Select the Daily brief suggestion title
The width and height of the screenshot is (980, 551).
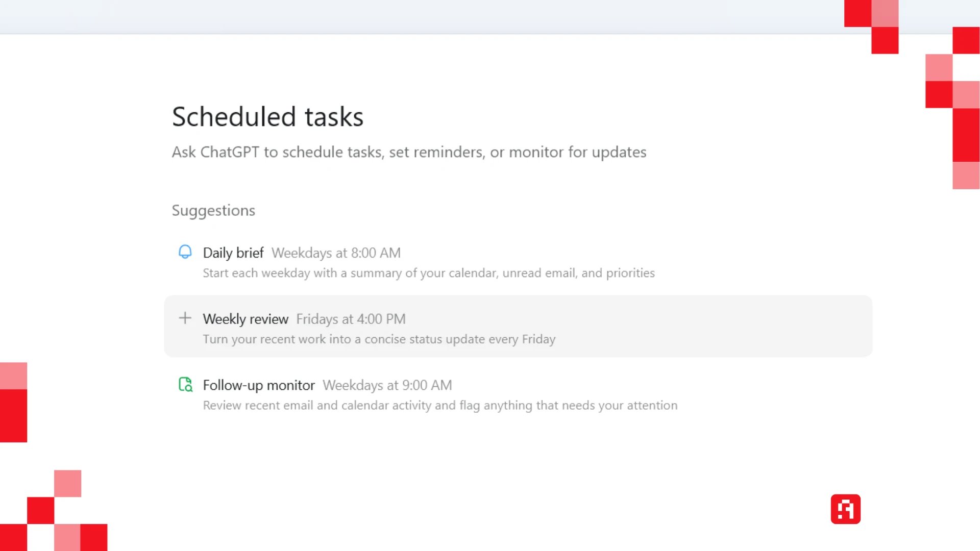coord(233,253)
